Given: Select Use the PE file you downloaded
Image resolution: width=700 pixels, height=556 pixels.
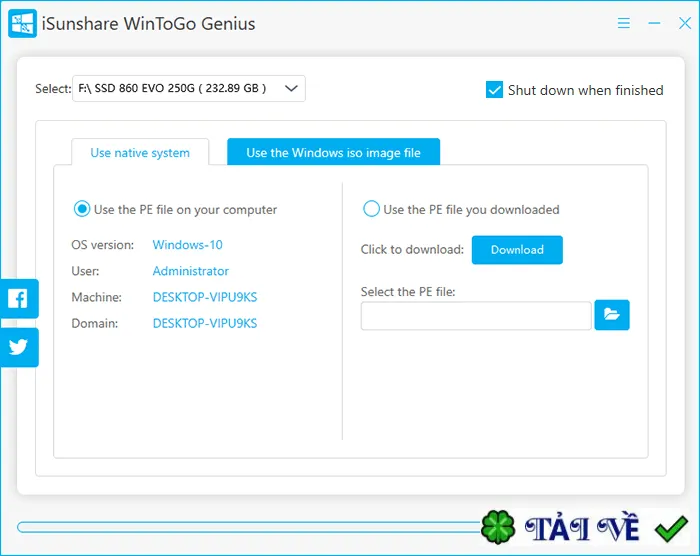Looking at the screenshot, I should tap(371, 209).
